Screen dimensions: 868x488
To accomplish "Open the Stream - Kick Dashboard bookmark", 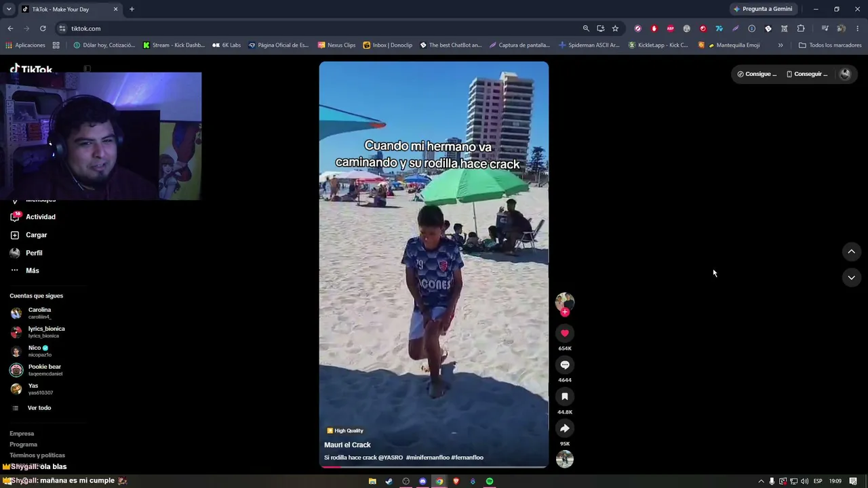I will pyautogui.click(x=174, y=45).
